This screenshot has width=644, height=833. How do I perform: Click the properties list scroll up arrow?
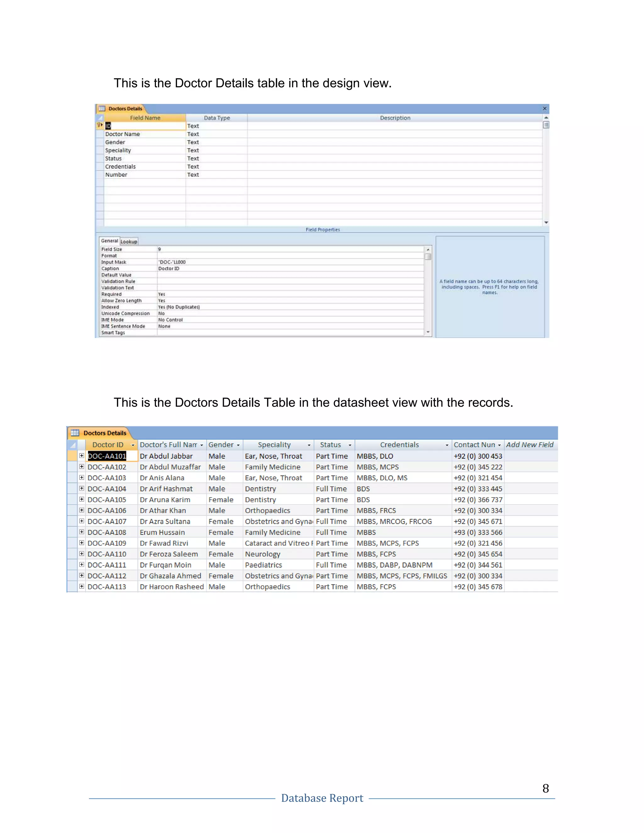[428, 250]
